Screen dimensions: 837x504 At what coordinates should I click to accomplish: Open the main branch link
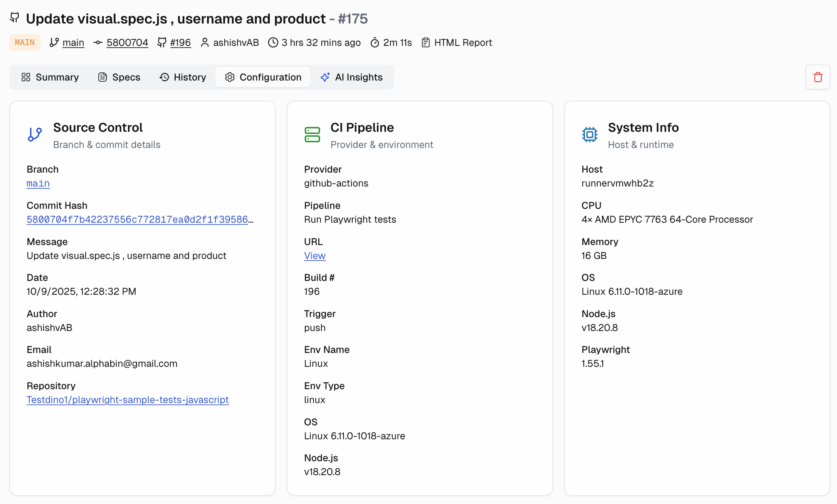[x=38, y=183]
